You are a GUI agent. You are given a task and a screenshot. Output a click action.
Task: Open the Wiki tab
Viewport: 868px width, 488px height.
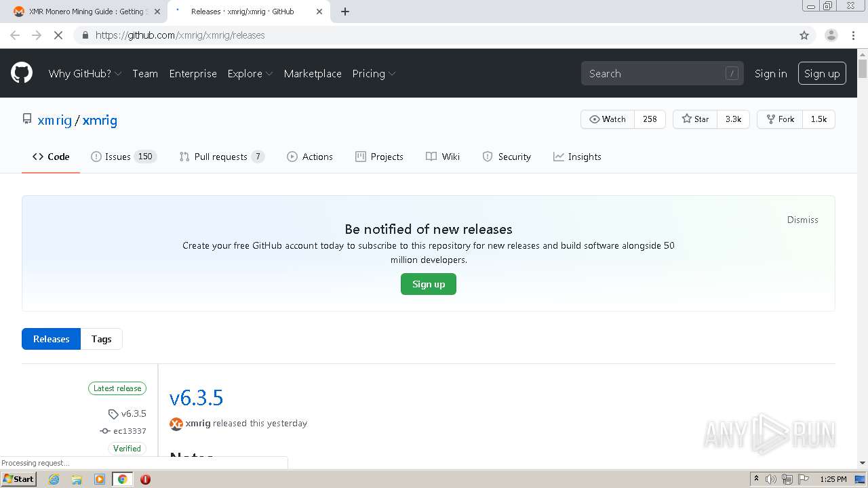pos(443,157)
